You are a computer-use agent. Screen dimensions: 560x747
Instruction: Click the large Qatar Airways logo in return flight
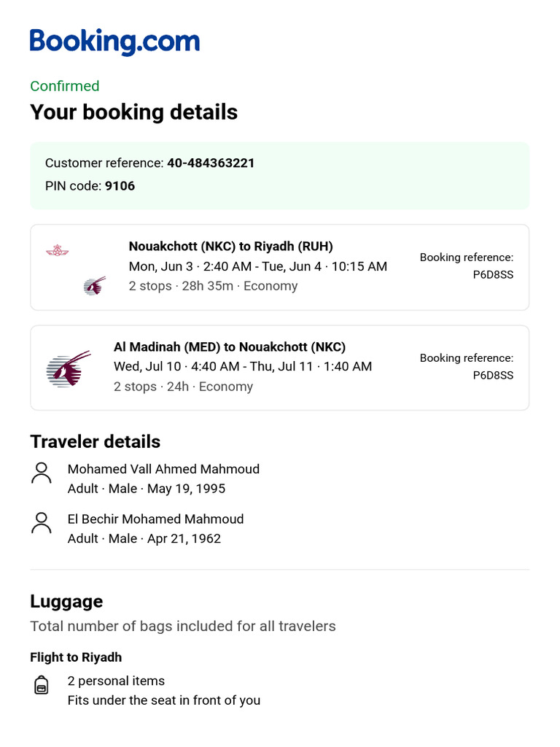[x=68, y=368]
